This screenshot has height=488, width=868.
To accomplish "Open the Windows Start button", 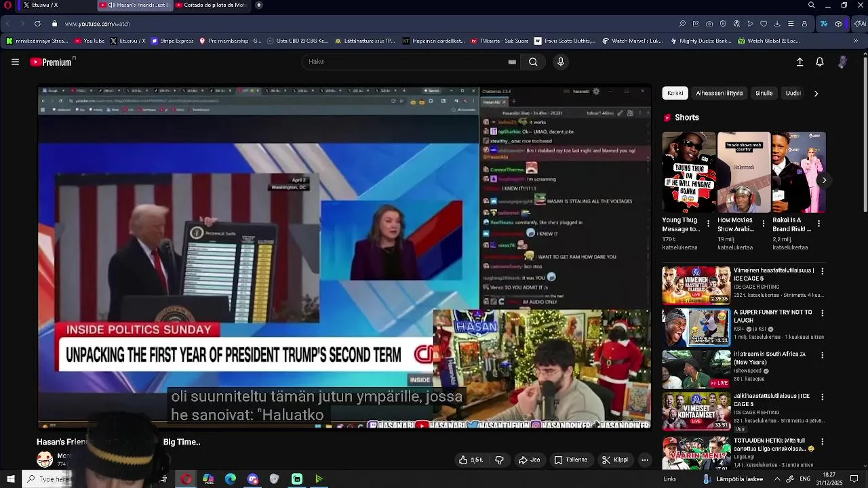I will tap(11, 479).
